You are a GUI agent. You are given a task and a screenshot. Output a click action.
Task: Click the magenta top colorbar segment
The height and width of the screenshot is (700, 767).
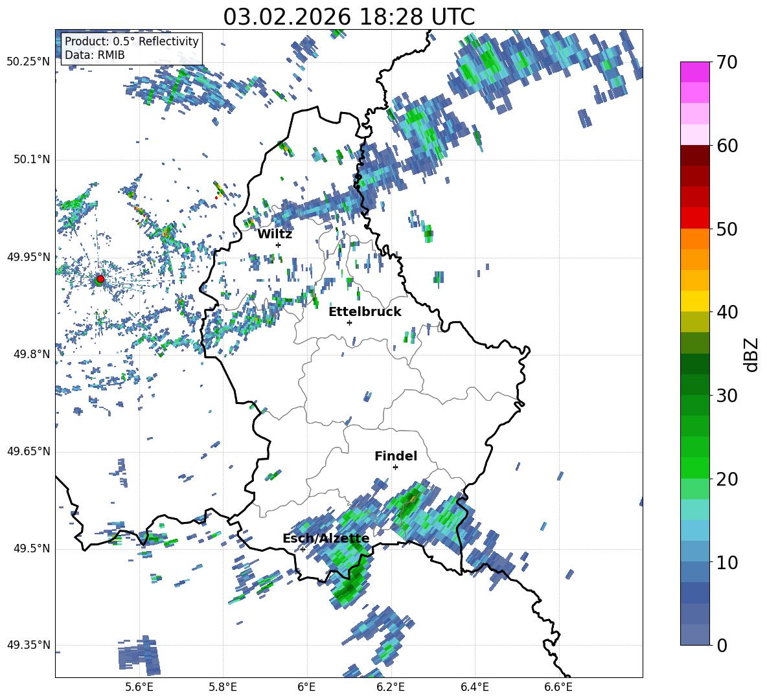[694, 72]
